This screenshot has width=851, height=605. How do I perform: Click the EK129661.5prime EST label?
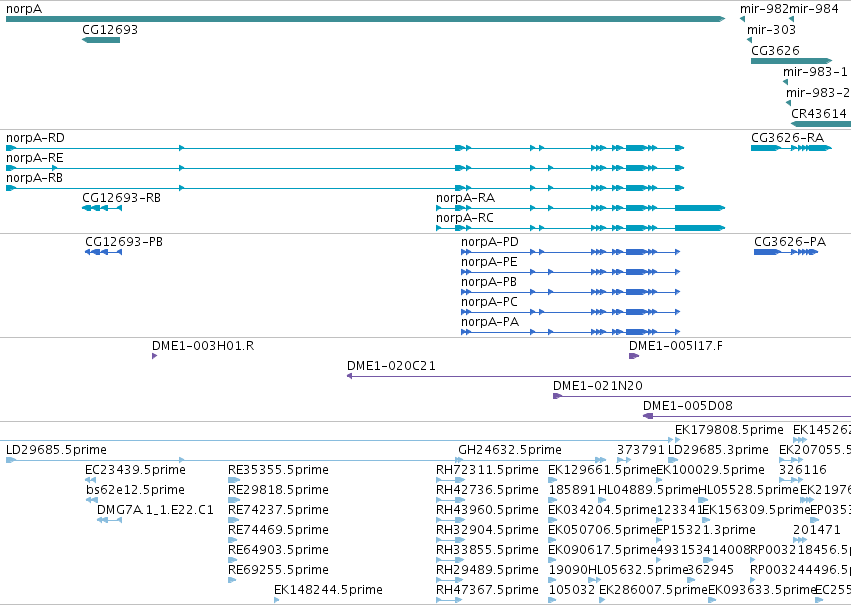click(x=602, y=470)
